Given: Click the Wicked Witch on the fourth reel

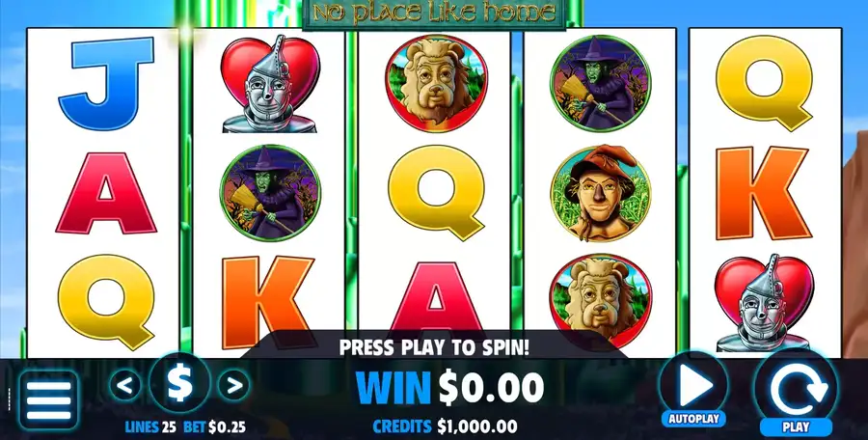Looking at the screenshot, I should coord(601,83).
